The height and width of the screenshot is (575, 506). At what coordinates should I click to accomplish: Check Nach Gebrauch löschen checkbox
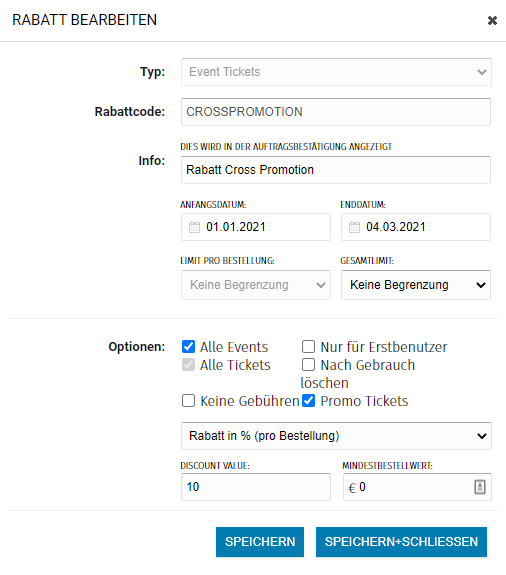[308, 365]
